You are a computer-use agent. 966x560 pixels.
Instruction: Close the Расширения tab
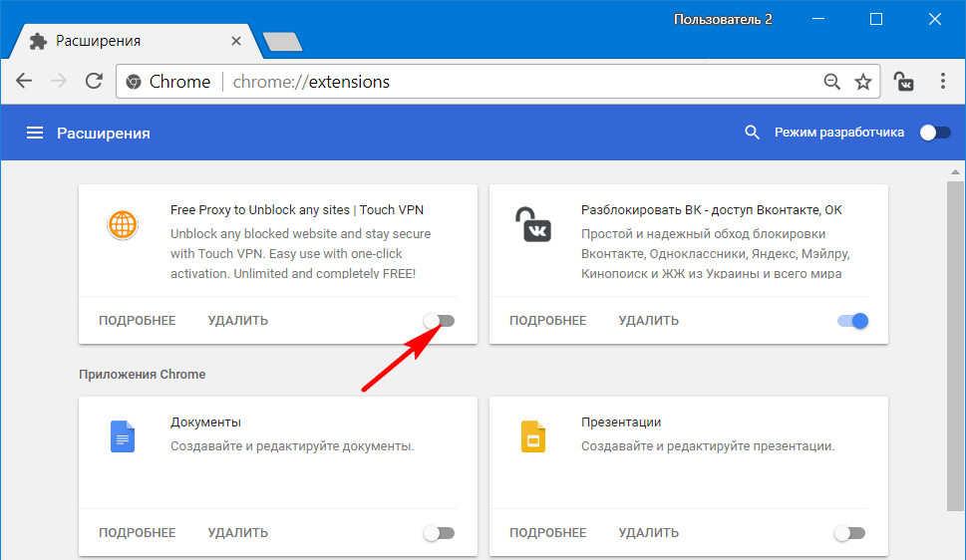point(236,41)
